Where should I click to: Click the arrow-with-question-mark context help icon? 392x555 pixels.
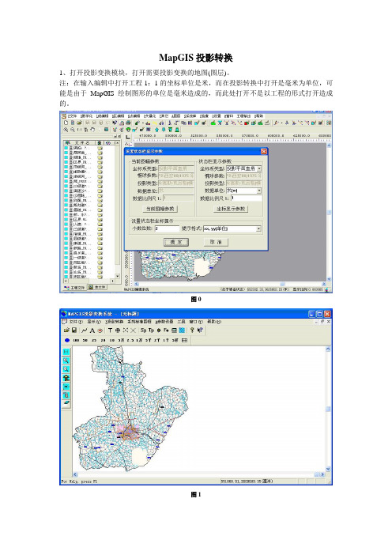(x=200, y=330)
